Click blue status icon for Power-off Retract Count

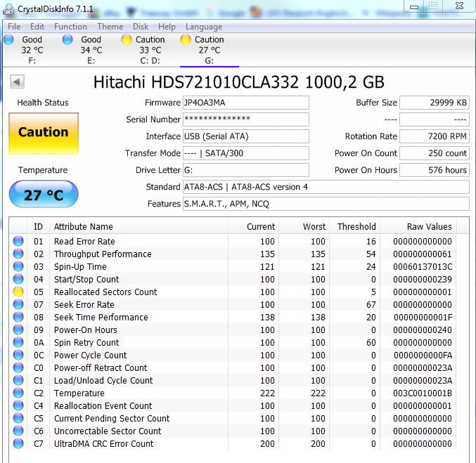(18, 367)
